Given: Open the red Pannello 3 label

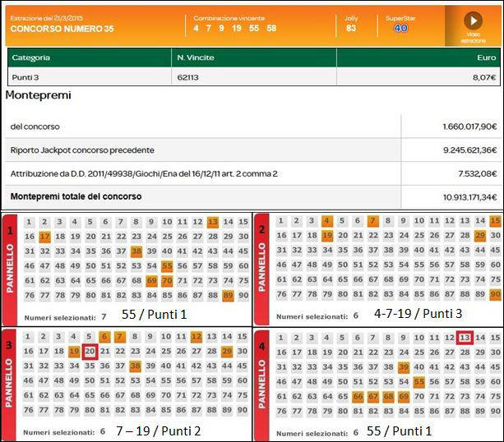Looking at the screenshot, I should coord(11,382).
